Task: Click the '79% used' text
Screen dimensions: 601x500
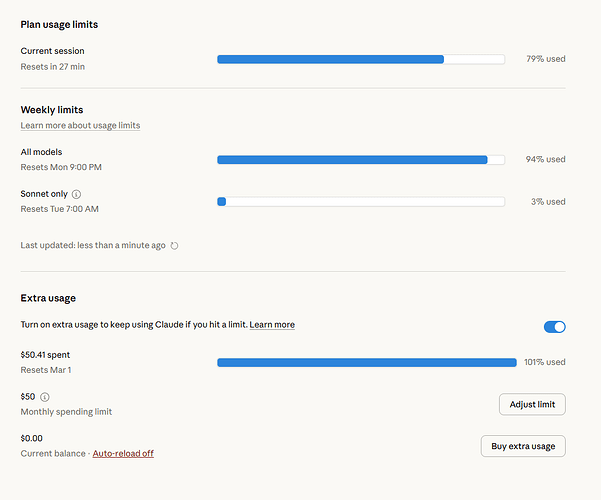Action: tap(546, 59)
